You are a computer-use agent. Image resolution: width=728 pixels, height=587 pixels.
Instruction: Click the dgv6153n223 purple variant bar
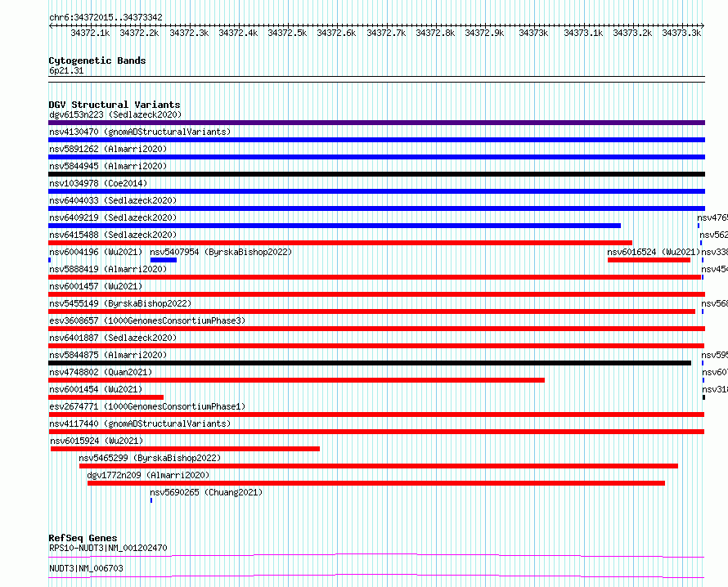click(x=376, y=123)
